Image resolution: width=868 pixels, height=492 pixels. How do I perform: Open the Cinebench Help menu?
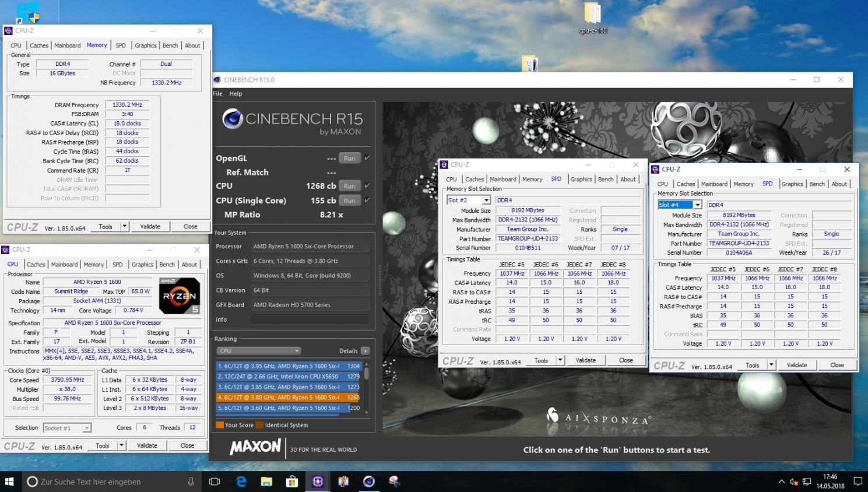236,93
